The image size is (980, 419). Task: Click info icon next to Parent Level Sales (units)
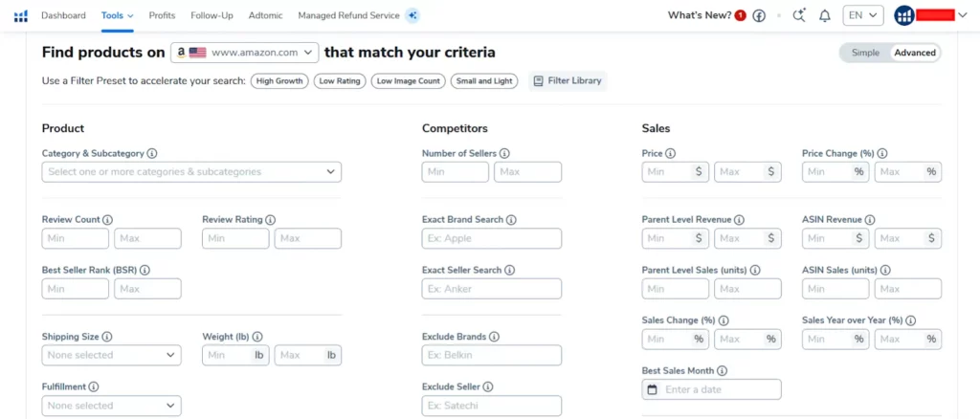tap(756, 270)
